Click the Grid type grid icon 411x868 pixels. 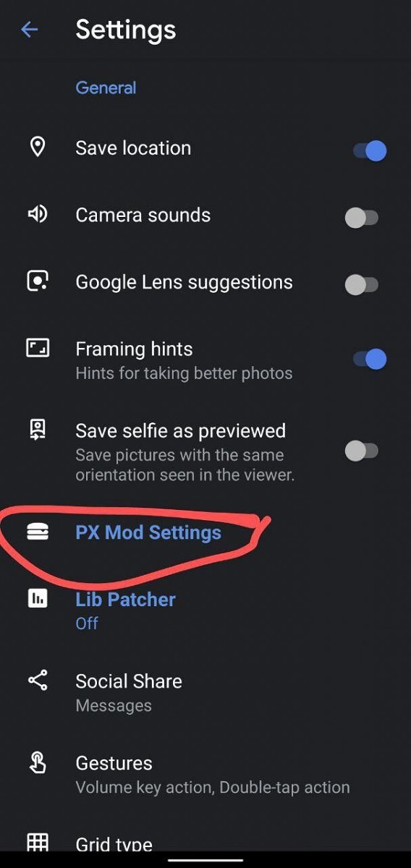click(x=38, y=843)
